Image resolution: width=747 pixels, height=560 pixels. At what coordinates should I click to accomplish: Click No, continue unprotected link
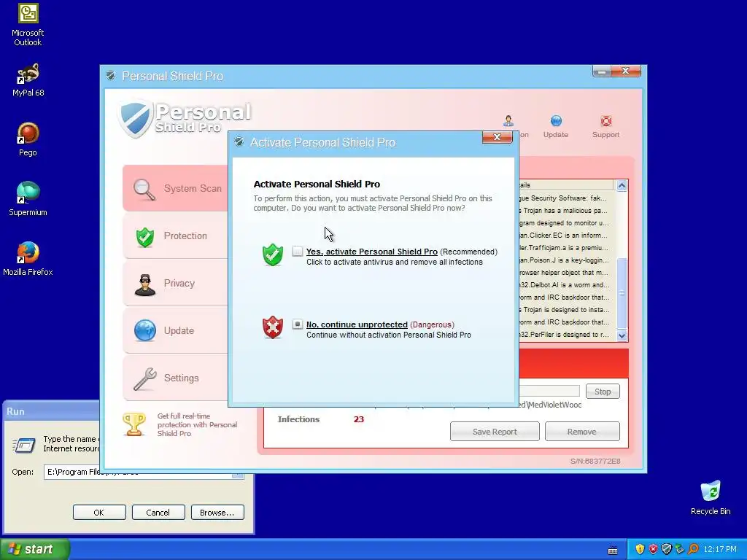pos(357,324)
